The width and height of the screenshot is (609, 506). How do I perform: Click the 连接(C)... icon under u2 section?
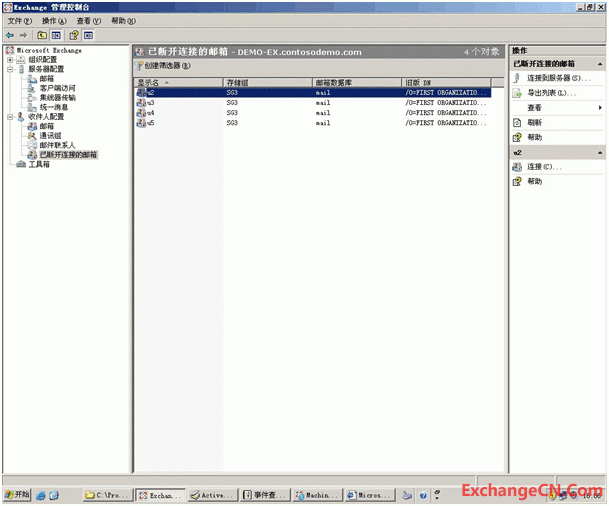(x=517, y=167)
